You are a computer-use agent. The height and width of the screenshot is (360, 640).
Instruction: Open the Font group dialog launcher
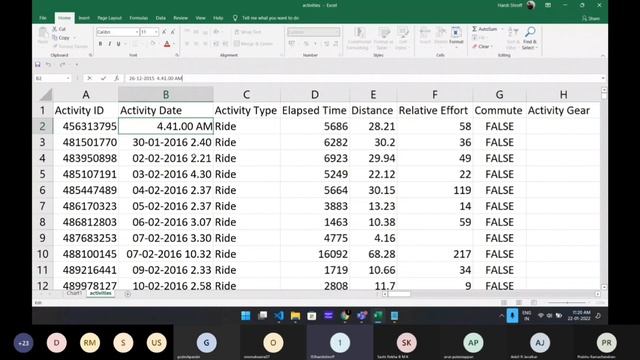pos(177,55)
